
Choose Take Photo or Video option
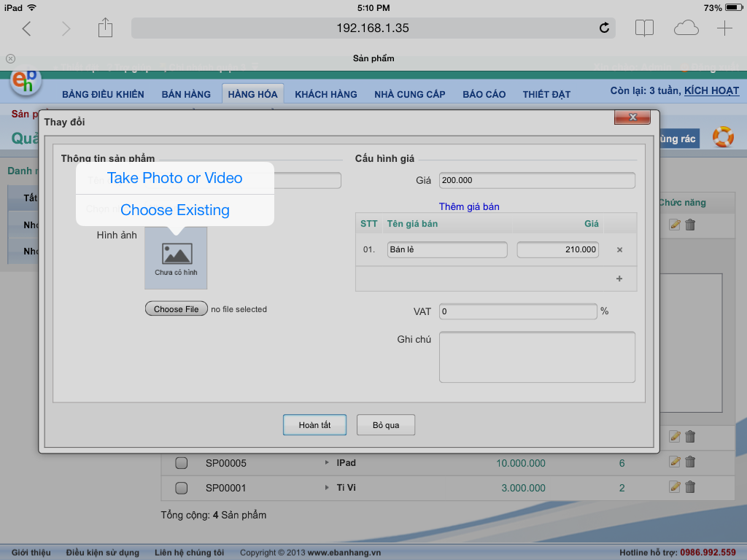click(x=175, y=178)
